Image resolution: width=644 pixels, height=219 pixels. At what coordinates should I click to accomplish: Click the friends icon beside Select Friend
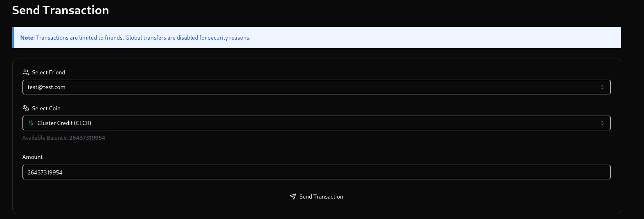click(26, 72)
